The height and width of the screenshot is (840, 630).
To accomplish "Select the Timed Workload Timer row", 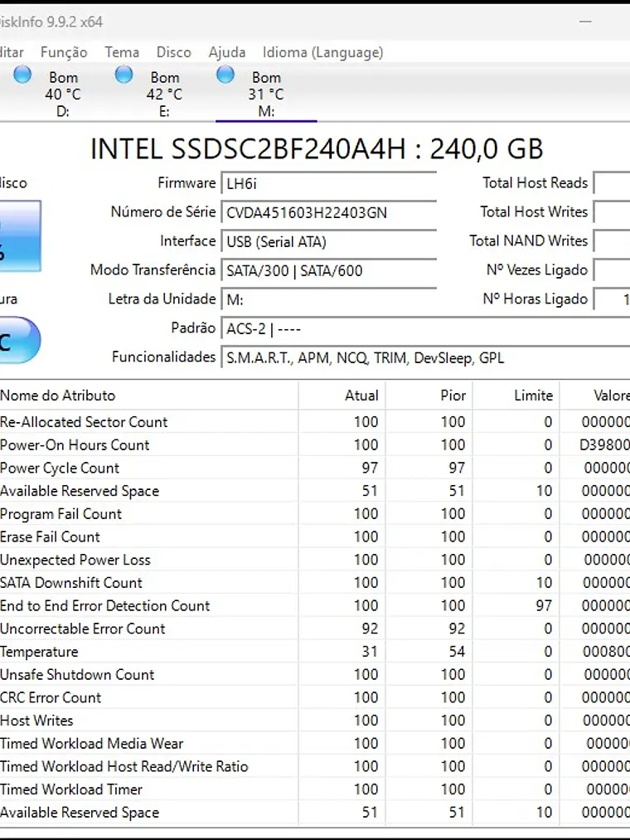I will (315, 789).
